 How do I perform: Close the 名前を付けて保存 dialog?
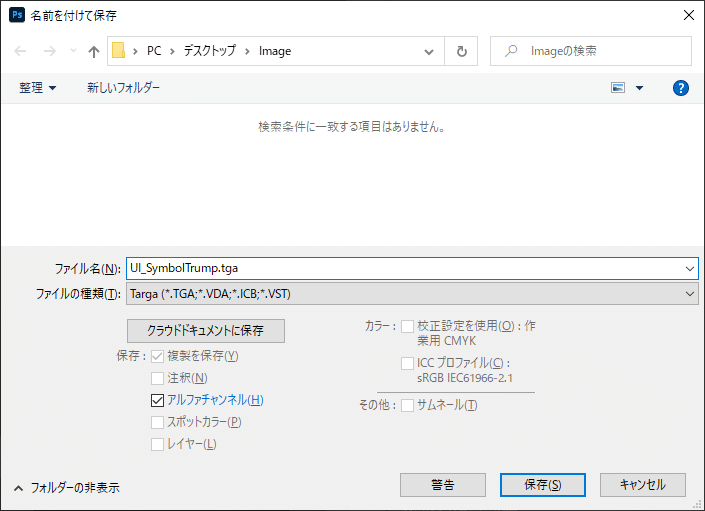click(x=688, y=15)
